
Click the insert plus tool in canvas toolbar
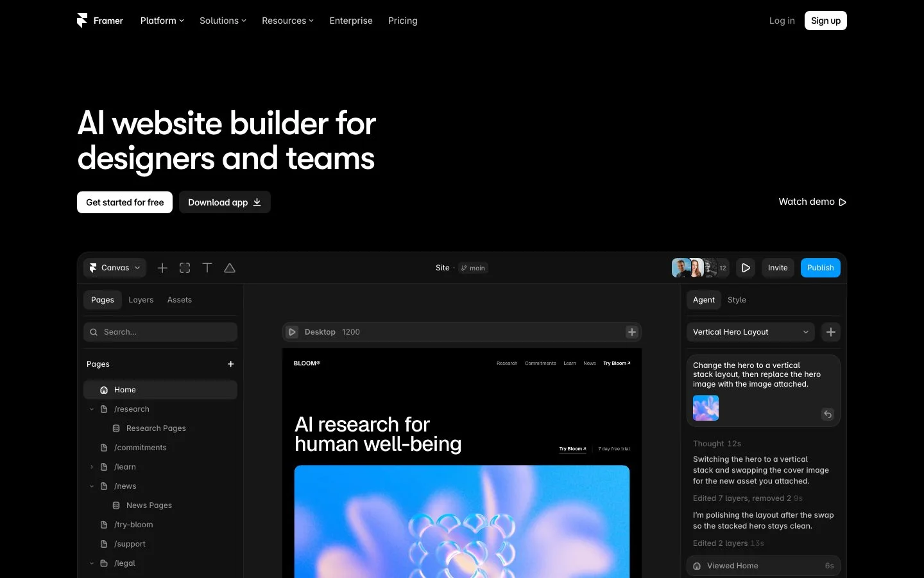coord(162,268)
